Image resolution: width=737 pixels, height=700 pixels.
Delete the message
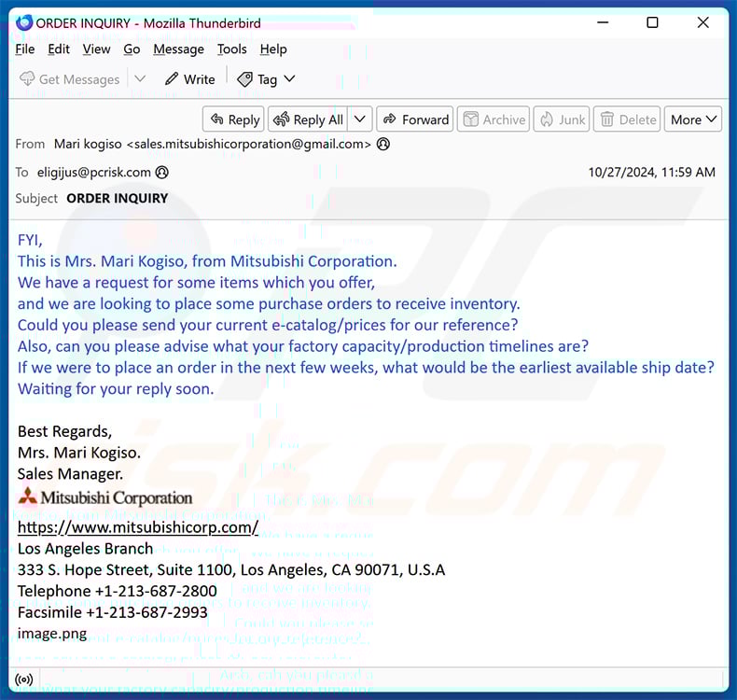(627, 119)
